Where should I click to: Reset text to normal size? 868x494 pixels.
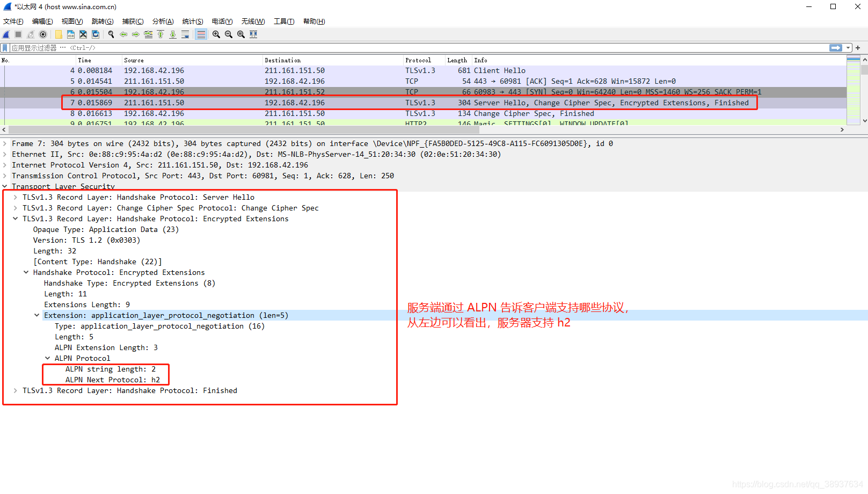(241, 34)
